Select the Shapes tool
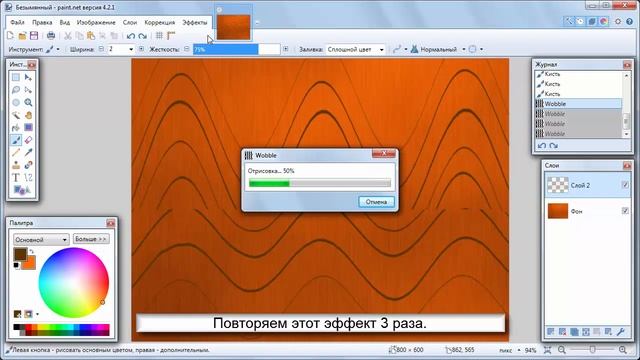 (x=21, y=190)
